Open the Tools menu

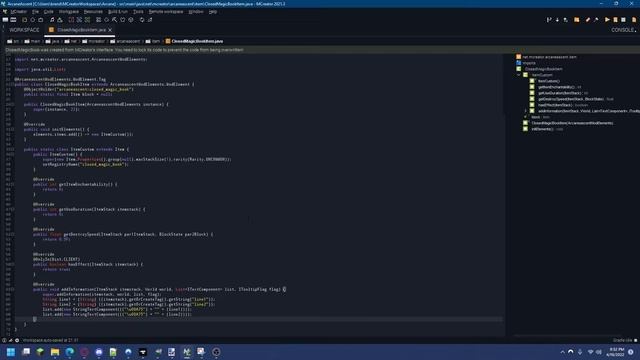click(138, 12)
